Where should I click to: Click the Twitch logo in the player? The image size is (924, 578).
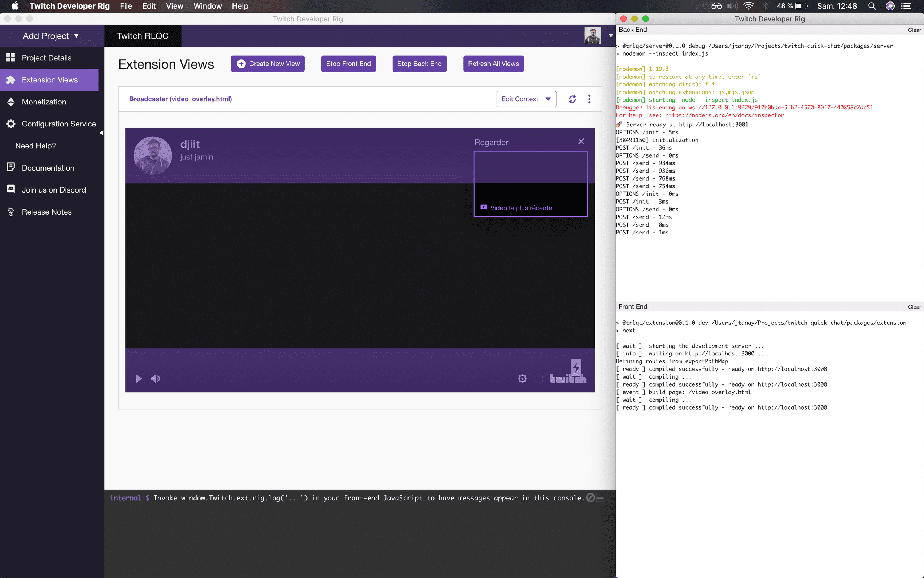pyautogui.click(x=568, y=372)
